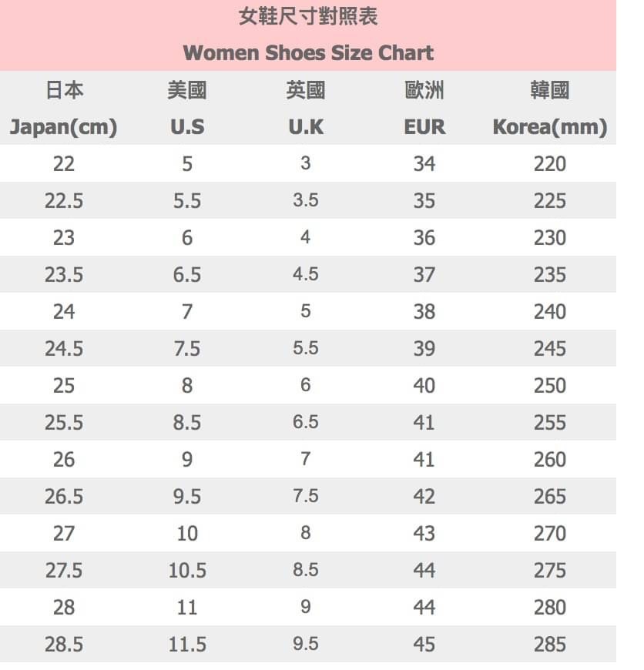
Task: Click the Women Shoes Size Chart title
Action: click(308, 53)
